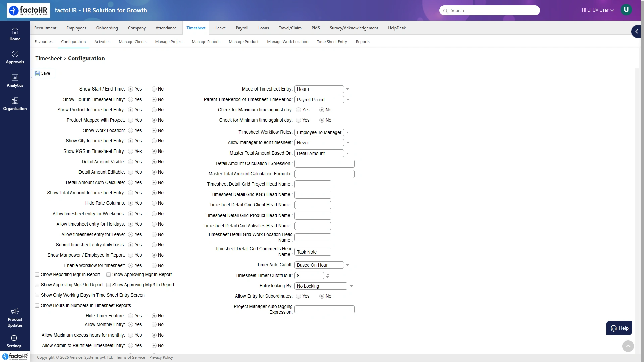Expand Timesheet Workflow Rules dropdown
Image resolution: width=644 pixels, height=362 pixels.
click(348, 132)
